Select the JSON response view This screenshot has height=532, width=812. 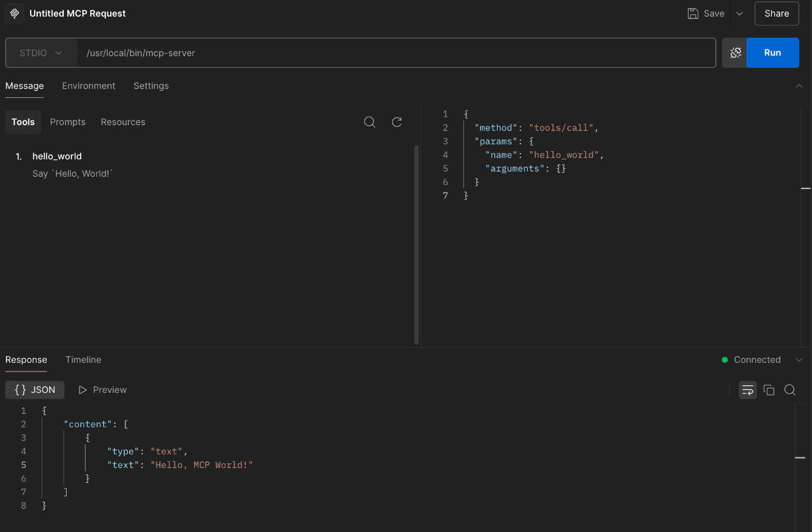(35, 390)
